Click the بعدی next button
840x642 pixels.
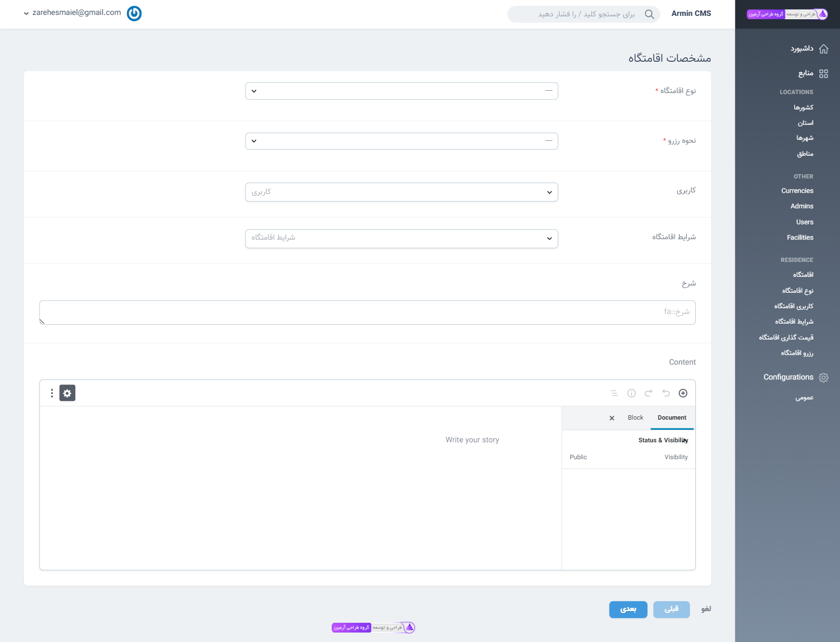coord(628,609)
